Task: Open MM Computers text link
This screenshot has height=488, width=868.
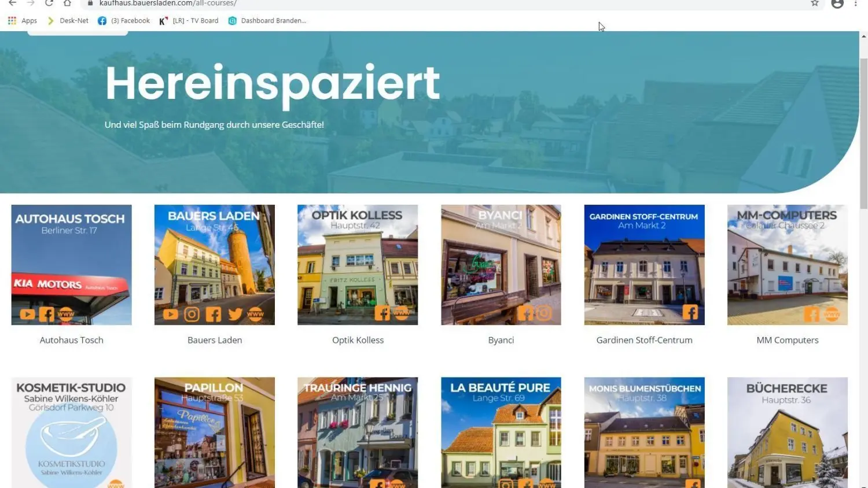Action: pos(788,340)
